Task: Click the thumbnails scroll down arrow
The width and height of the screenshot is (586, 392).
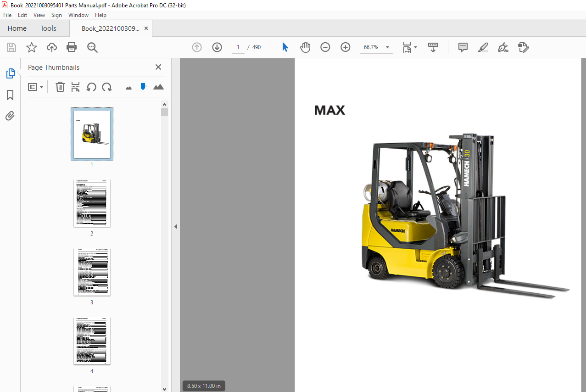Action: pyautogui.click(x=164, y=388)
